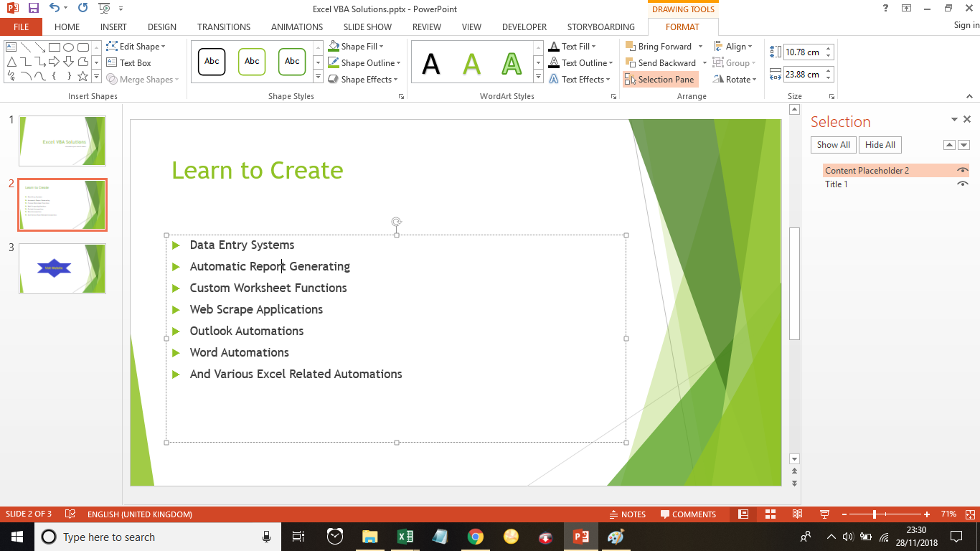The height and width of the screenshot is (551, 980).
Task: Open the Selection Pane from the ribbon
Action: tap(659, 79)
